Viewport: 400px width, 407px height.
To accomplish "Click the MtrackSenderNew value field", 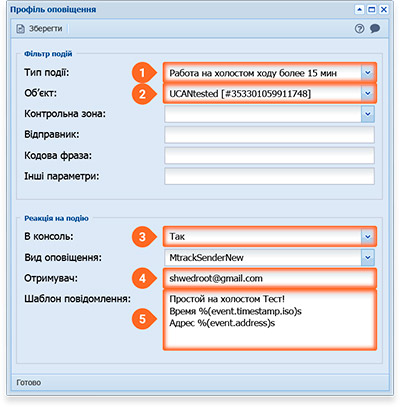I will [263, 257].
